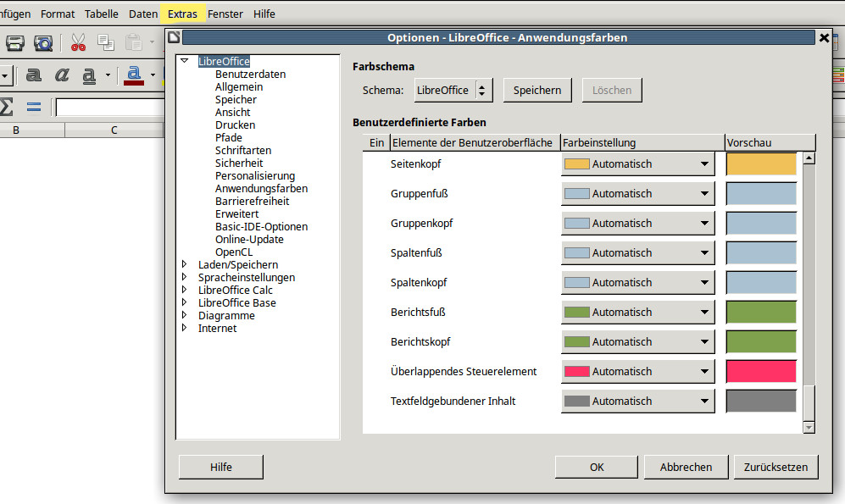Expand the Laden/Speichern tree node
This screenshot has width=845, height=504.
click(184, 263)
